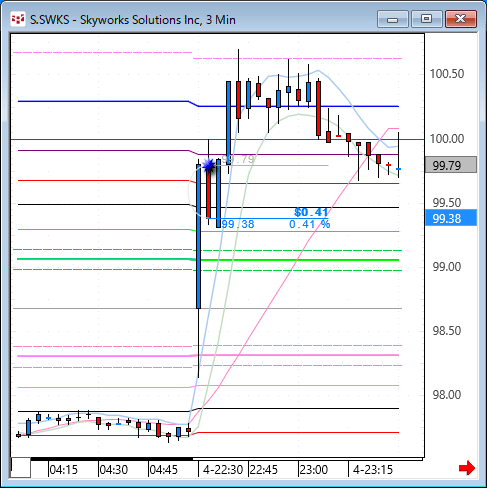The width and height of the screenshot is (487, 488).
Task: Click the 98.00 price axis label
Action: click(x=447, y=395)
